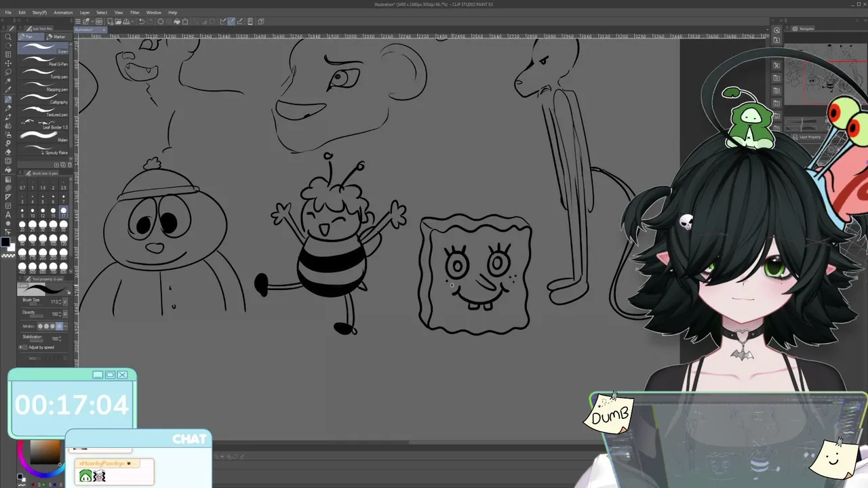Select the Eyedropper tool
The image size is (868, 488).
coord(8,89)
